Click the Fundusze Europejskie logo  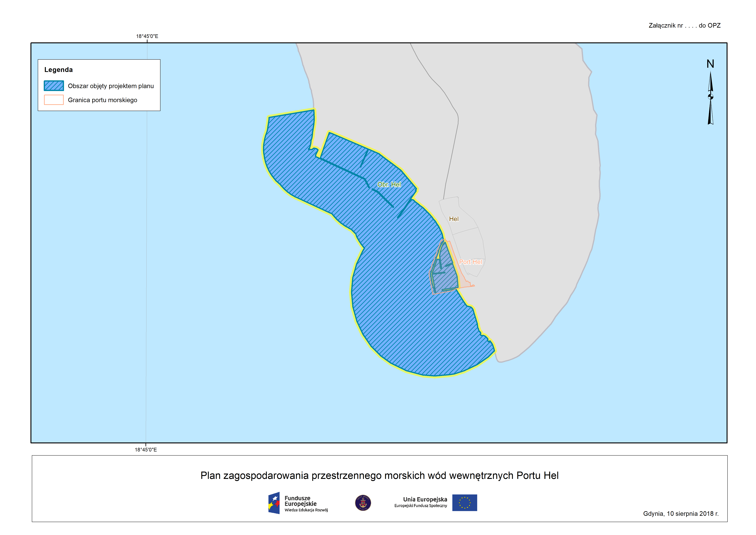pyautogui.click(x=298, y=503)
